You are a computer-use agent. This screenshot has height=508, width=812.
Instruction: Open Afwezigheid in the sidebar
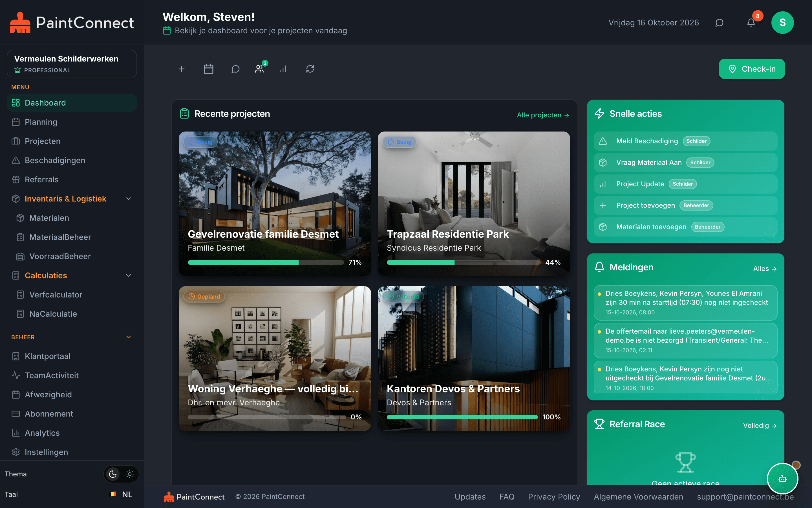tap(72, 395)
